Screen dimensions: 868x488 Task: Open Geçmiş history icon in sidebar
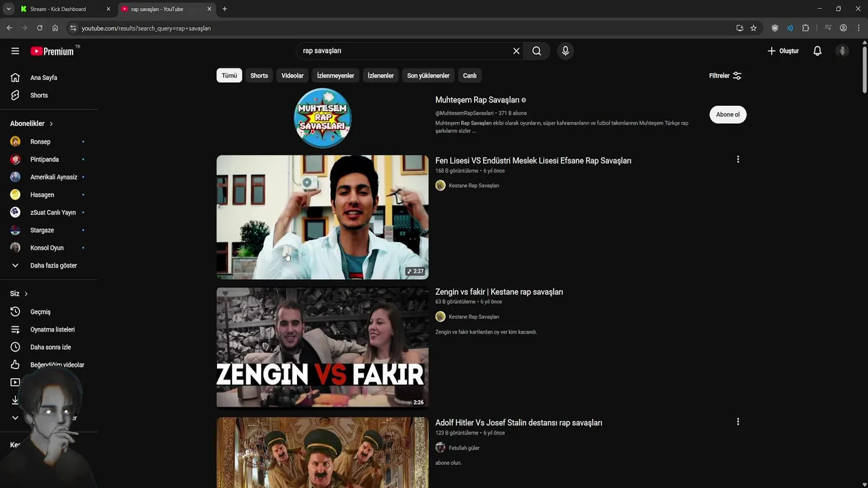coord(15,312)
